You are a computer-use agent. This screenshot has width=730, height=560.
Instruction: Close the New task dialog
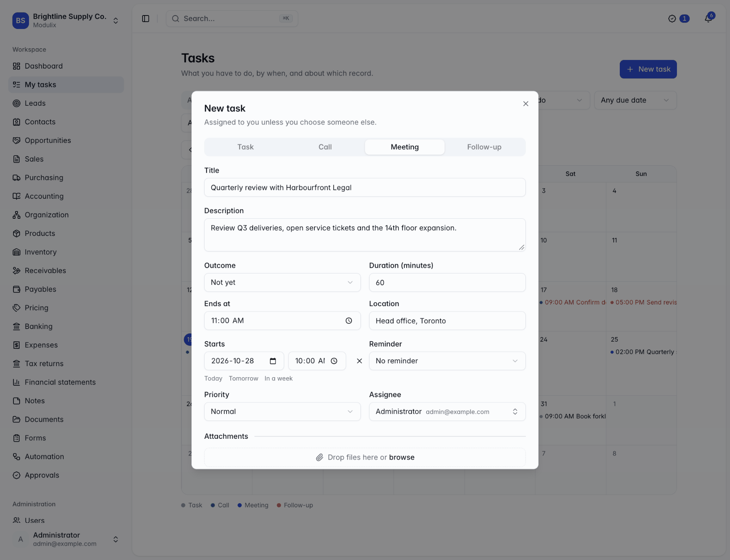526,104
